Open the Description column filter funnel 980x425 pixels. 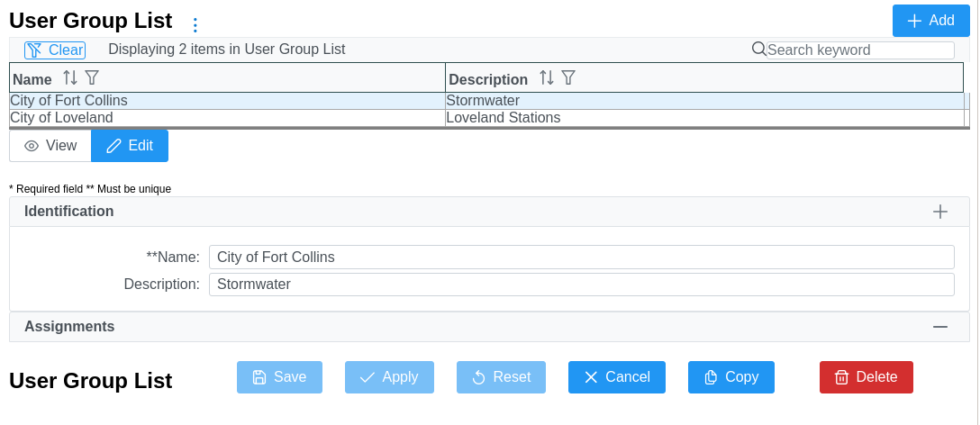coord(568,78)
